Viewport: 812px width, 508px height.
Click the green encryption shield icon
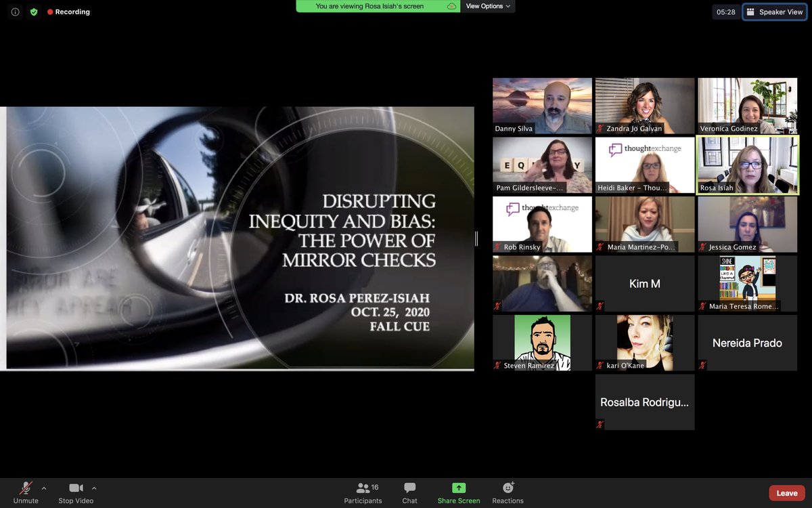pos(33,12)
